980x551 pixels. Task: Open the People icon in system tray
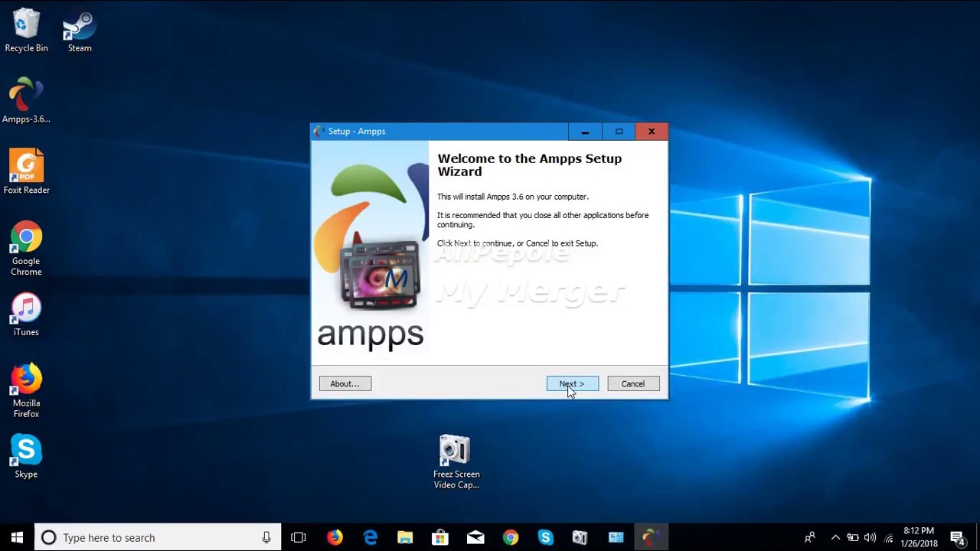[x=810, y=537]
